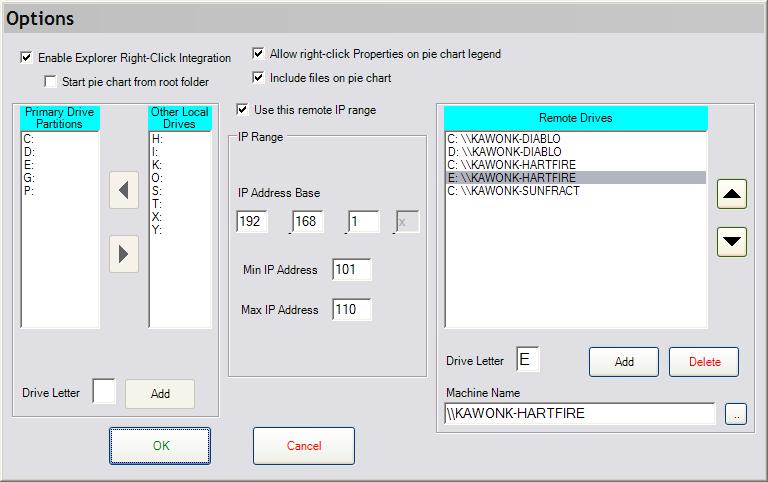Delete the selected remote drive
The image size is (768, 482).
point(704,362)
